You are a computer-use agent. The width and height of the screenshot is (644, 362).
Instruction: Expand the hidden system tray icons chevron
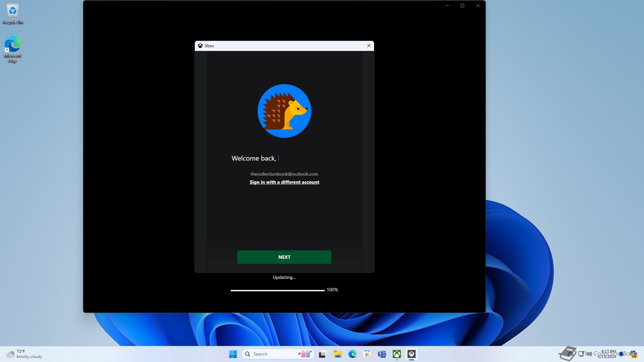tap(559, 354)
